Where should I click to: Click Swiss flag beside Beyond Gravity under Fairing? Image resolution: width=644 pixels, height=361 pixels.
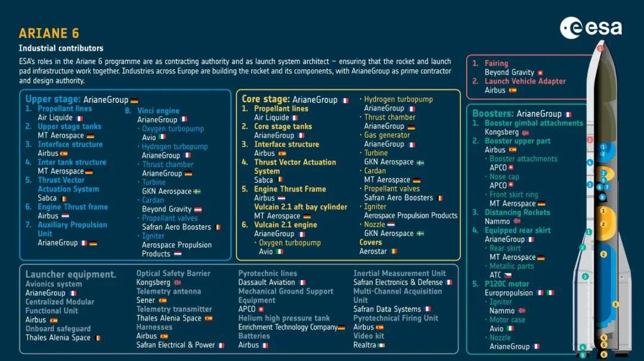point(540,73)
